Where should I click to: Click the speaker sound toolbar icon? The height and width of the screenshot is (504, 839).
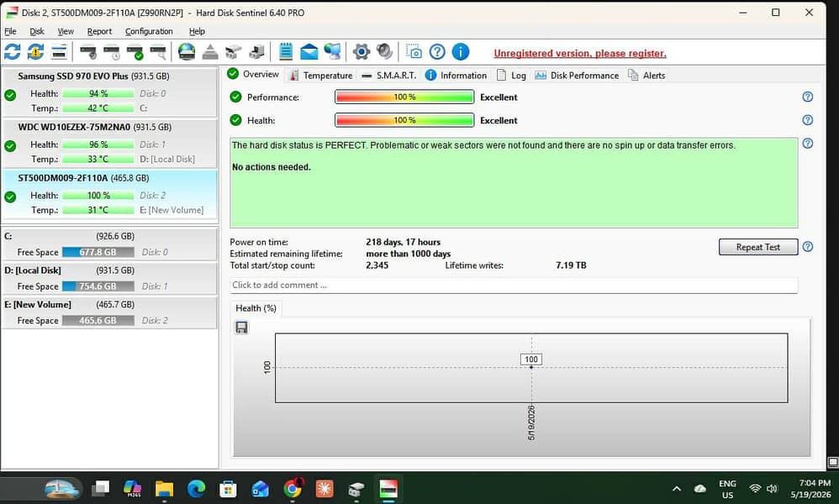pos(384,51)
